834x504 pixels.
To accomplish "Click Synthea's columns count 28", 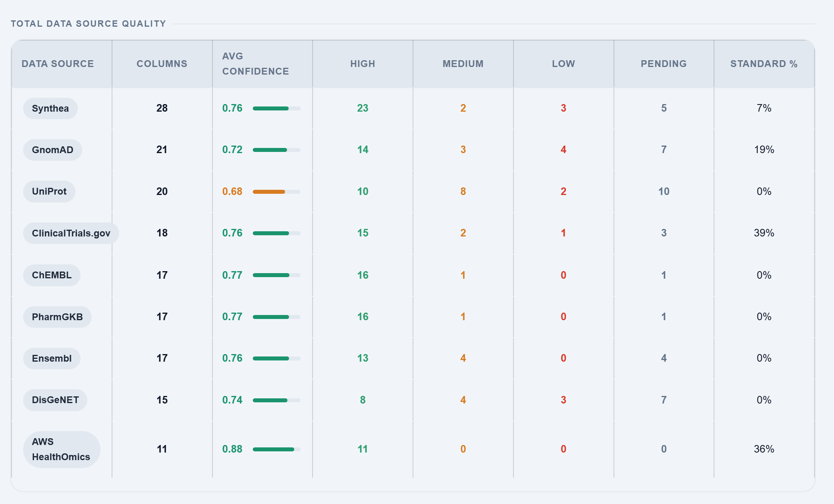I will [162, 108].
